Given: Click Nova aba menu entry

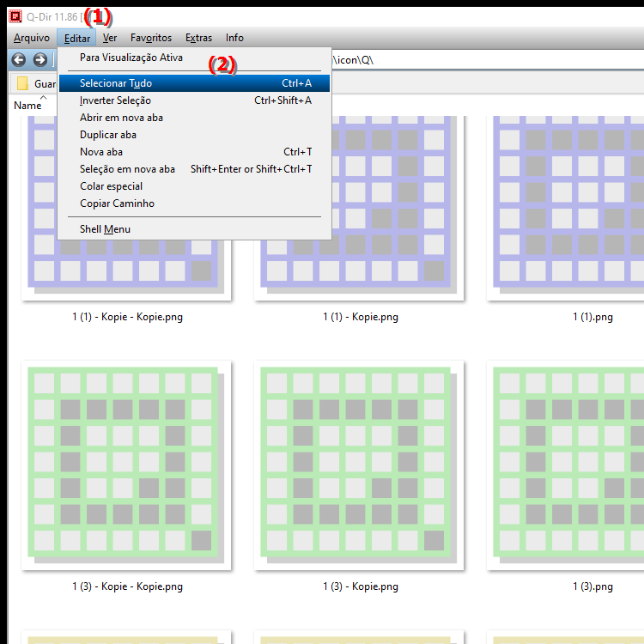Looking at the screenshot, I should [194, 152].
